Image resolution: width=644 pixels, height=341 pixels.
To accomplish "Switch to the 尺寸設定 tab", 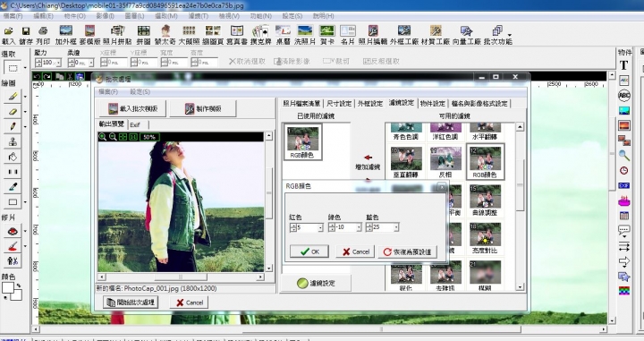I will [339, 103].
